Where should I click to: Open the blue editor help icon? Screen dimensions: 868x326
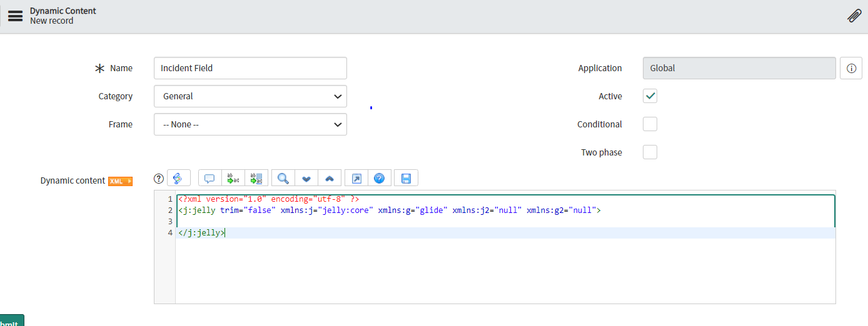coord(379,179)
